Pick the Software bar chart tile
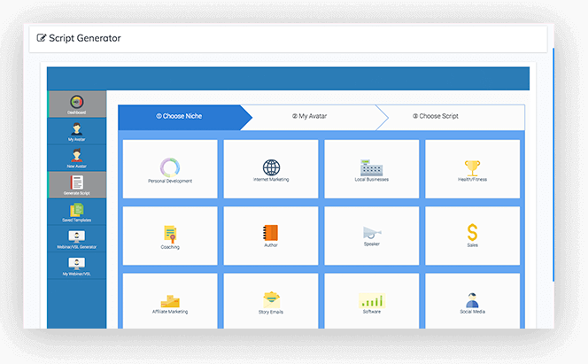The height and width of the screenshot is (364, 588). (x=371, y=303)
